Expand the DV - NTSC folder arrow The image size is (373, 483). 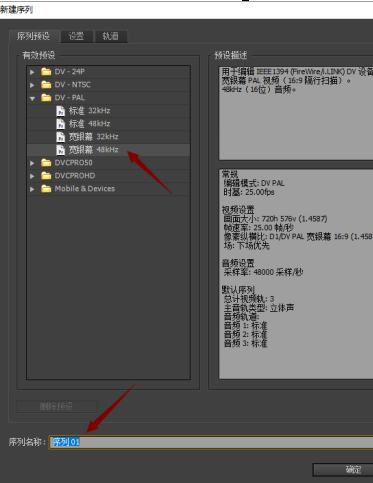(x=32, y=85)
